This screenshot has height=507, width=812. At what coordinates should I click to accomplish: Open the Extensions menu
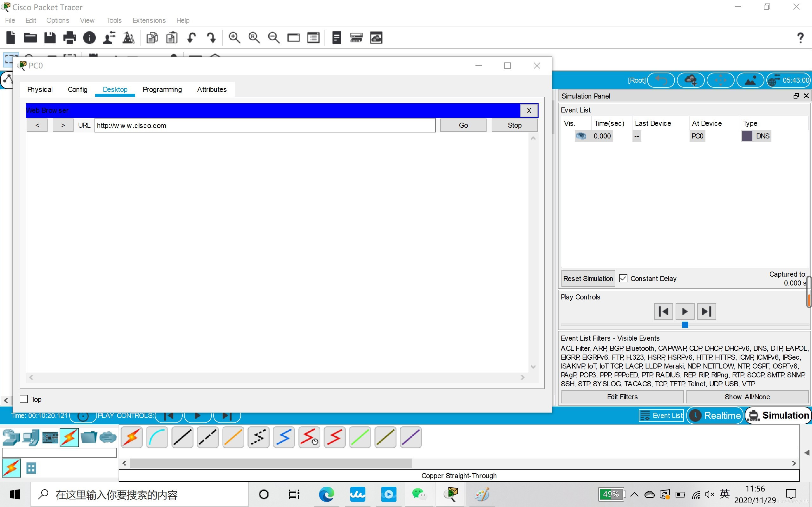click(149, 21)
